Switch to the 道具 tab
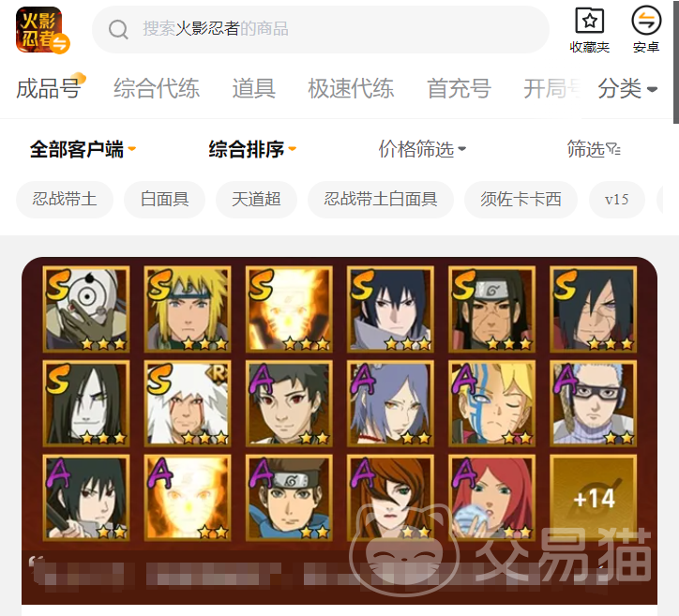Viewport: 679px width, 616px height. 254,89
